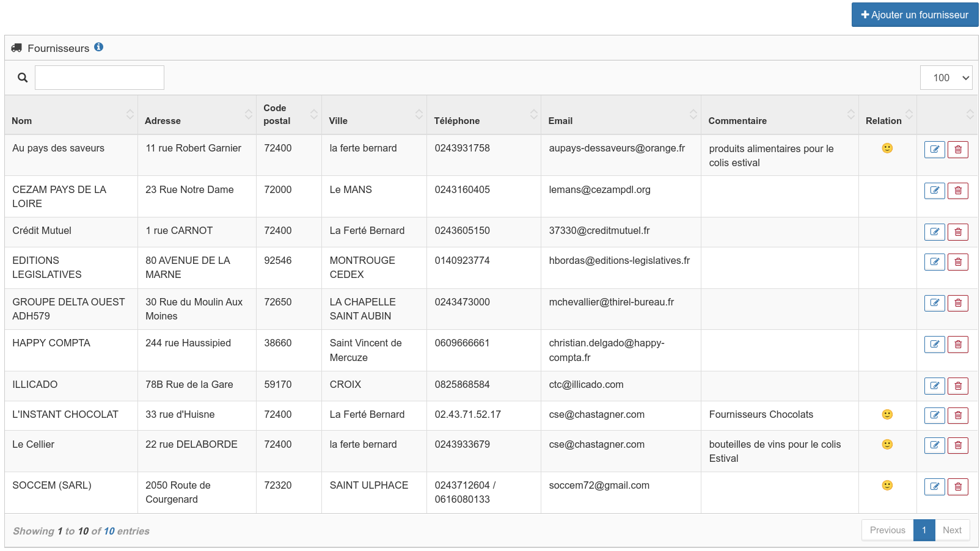
Task: Open the 100 entries-per-page dropdown
Action: pyautogui.click(x=945, y=78)
